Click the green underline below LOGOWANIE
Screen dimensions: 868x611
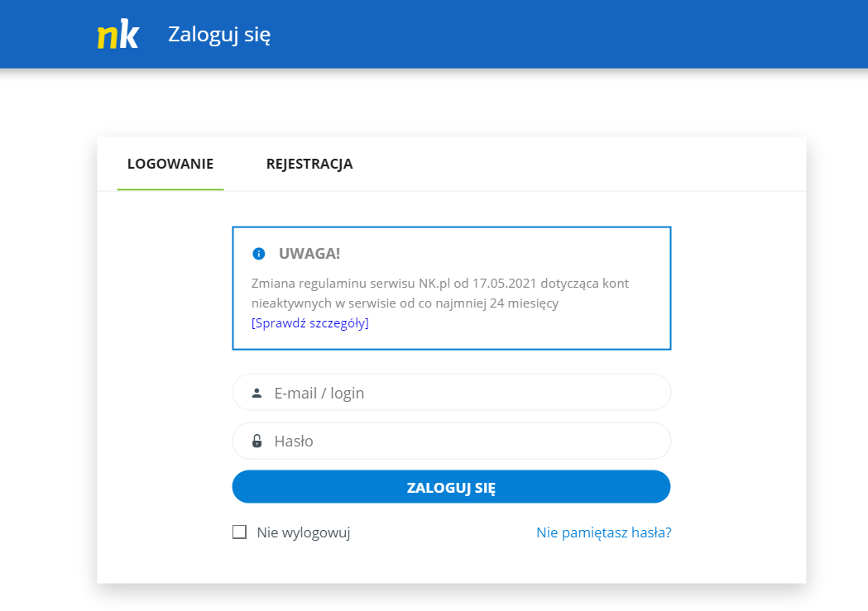170,189
